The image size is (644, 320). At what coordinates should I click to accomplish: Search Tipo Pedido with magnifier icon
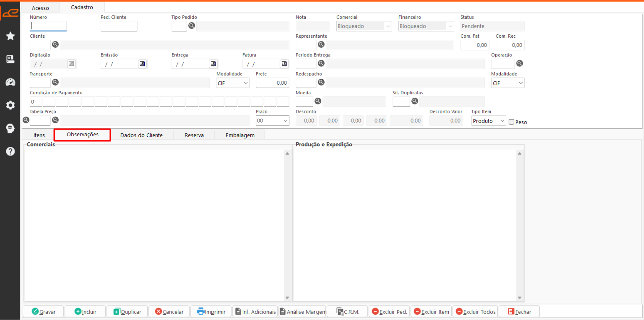click(x=192, y=26)
